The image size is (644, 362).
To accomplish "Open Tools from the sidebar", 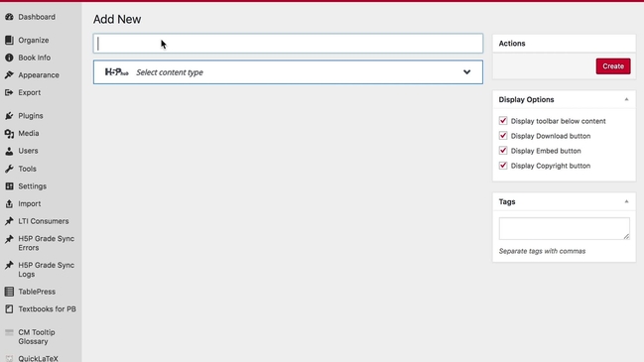I will [27, 169].
